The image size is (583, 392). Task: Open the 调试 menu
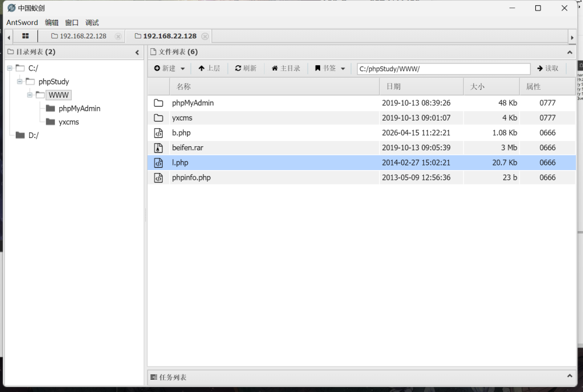92,23
